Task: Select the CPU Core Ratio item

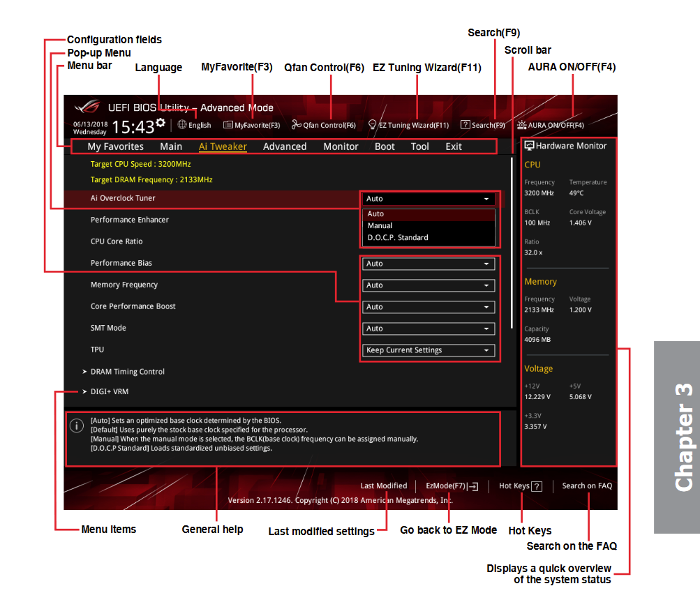Action: pos(117,241)
